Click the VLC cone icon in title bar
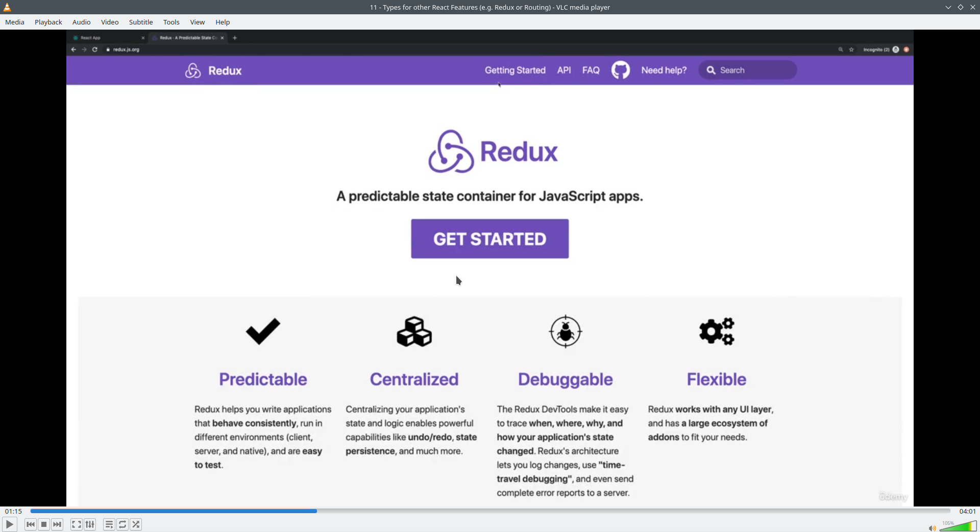 (x=7, y=7)
